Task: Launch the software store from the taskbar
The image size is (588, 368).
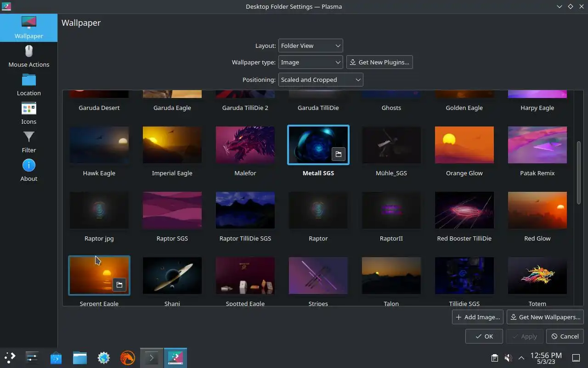Action: point(56,357)
